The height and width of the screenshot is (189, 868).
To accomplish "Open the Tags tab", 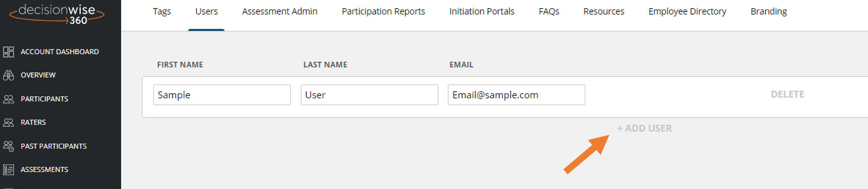I will click(x=162, y=11).
